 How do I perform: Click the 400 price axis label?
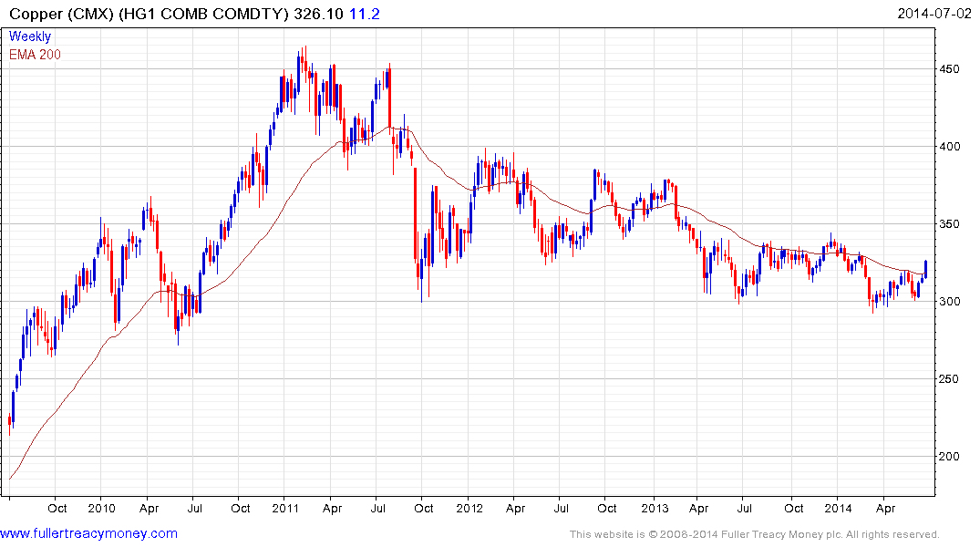pos(949,146)
